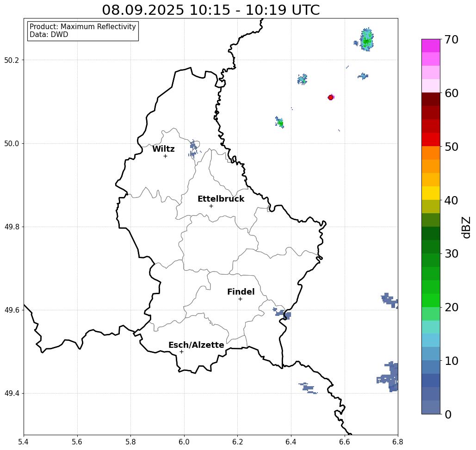Click the plus marker below Ettelbruck
Image resolution: width=476 pixels, height=450 pixels.
[211, 206]
